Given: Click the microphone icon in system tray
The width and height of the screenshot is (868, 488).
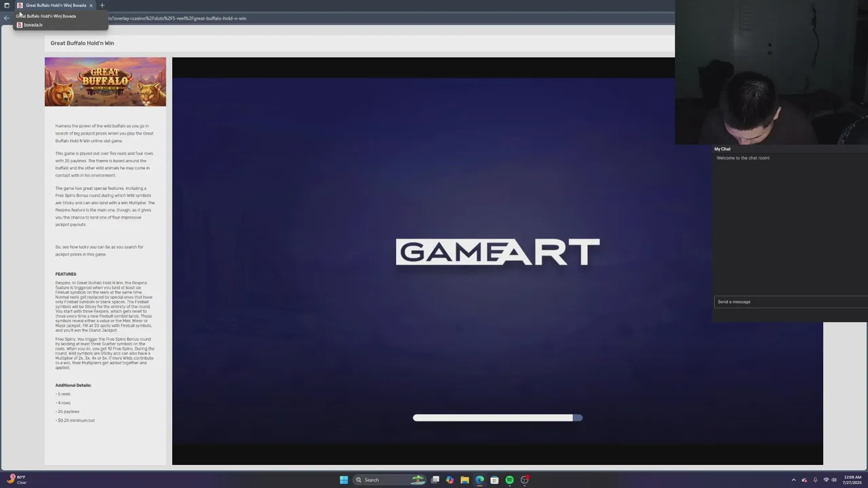Looking at the screenshot, I should pos(815,480).
